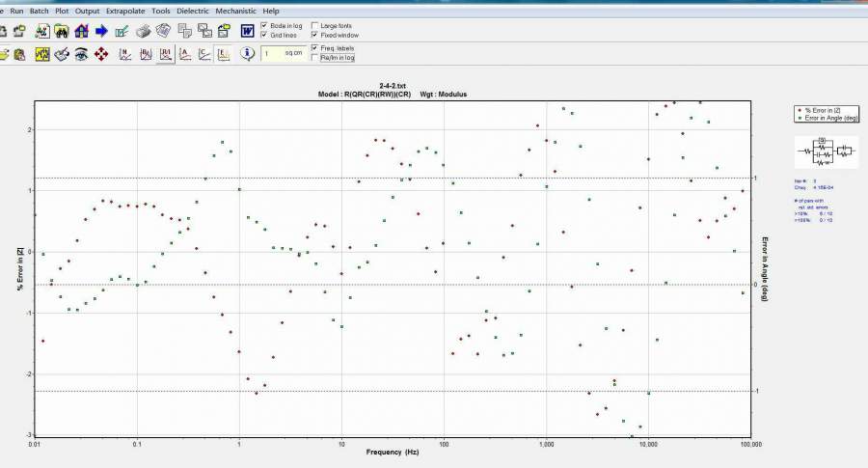The width and height of the screenshot is (868, 468).
Task: Click the '1,000' frequency axis tick label
Action: [547, 444]
